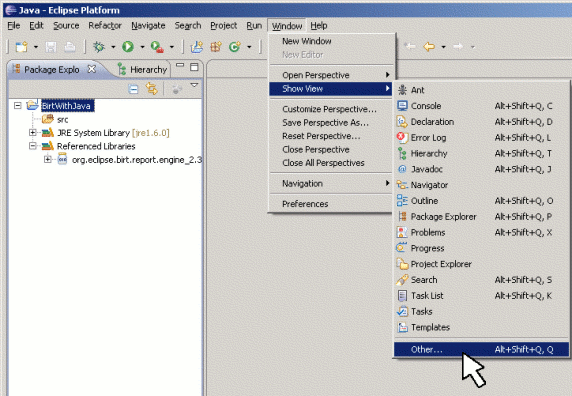Open the File menu
572x396 pixels.
pos(13,26)
